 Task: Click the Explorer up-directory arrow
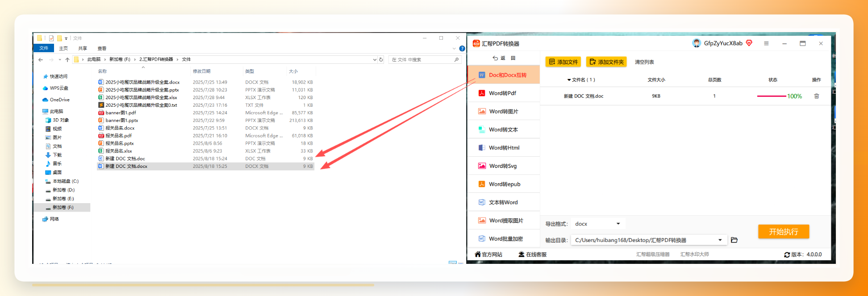tap(67, 59)
